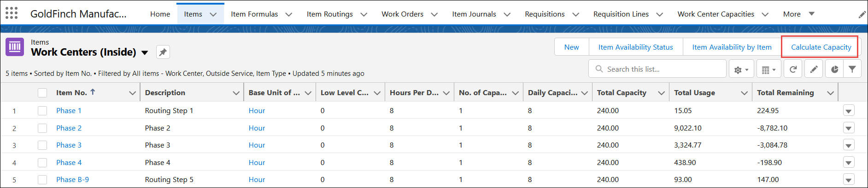The image size is (868, 188).
Task: Open the Phase 3 item link
Action: 69,145
